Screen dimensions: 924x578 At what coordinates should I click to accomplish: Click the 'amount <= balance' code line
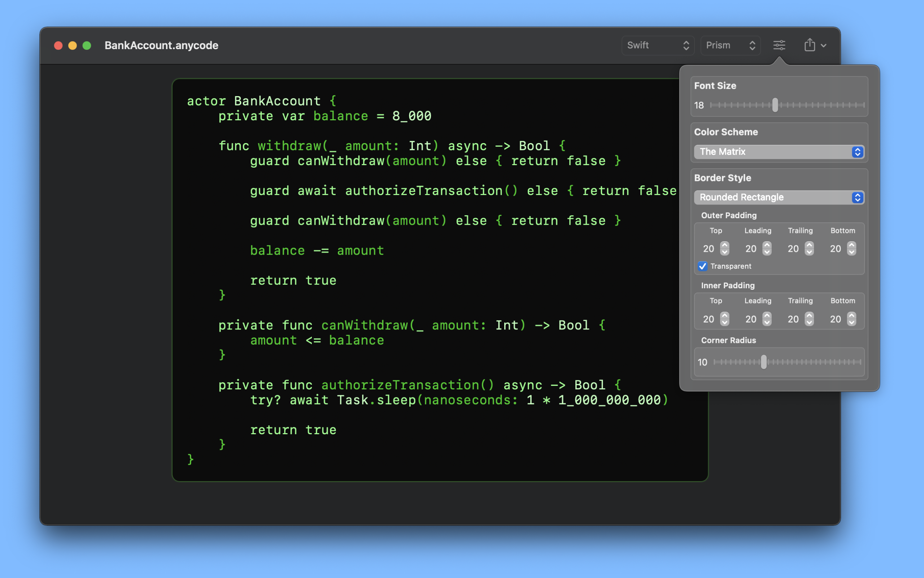click(317, 340)
